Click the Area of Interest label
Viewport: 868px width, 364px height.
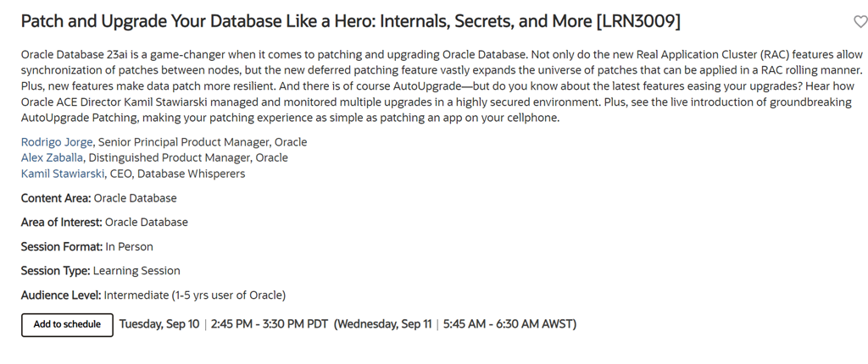pyautogui.click(x=61, y=222)
